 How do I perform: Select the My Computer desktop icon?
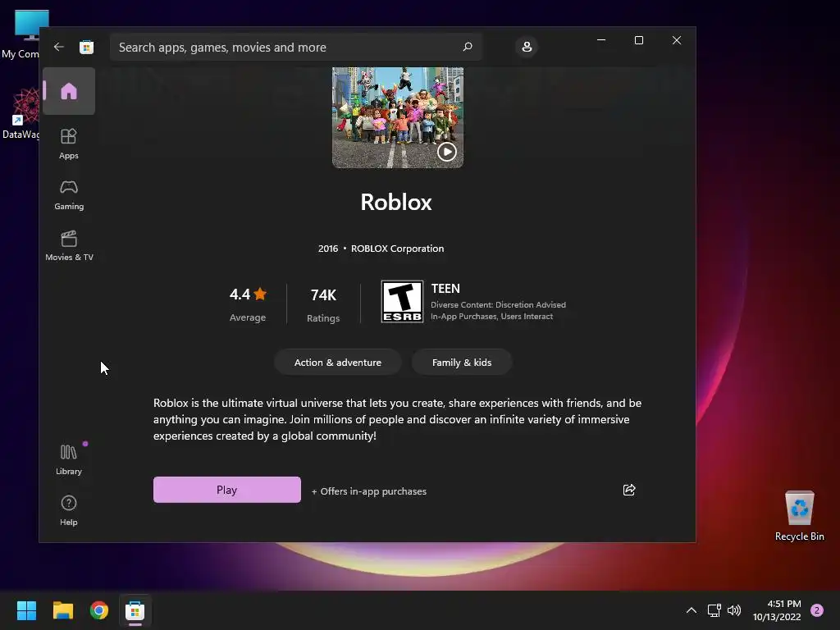(21, 34)
